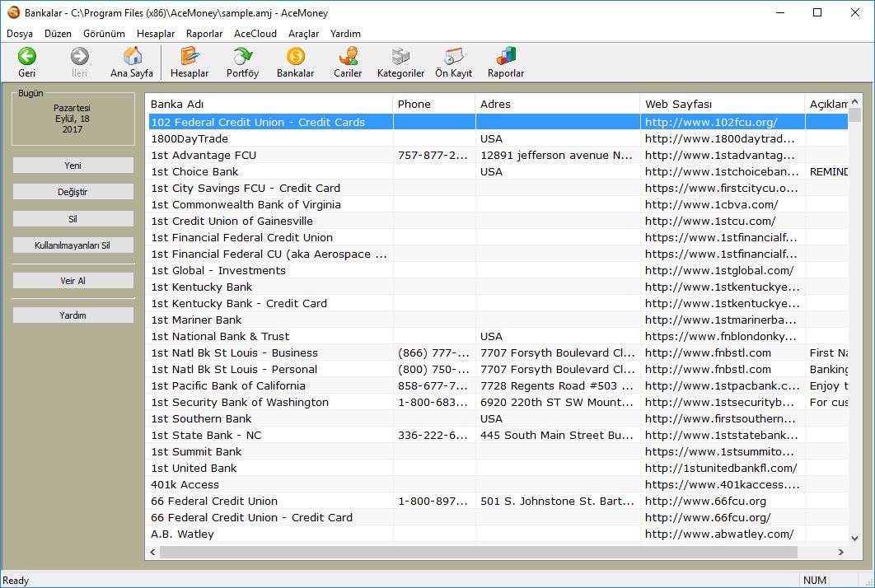Sort by the Banka Adı column header
The width and height of the screenshot is (875, 588).
269,104
